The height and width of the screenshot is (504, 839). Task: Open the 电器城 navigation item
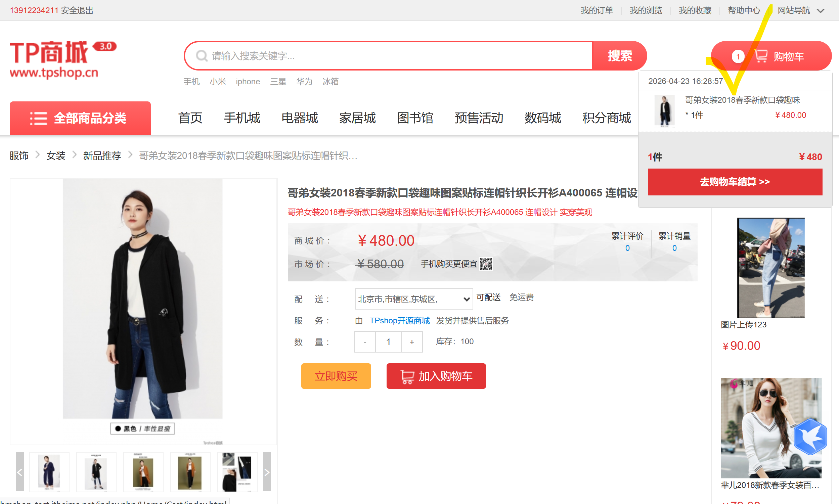[x=300, y=118]
